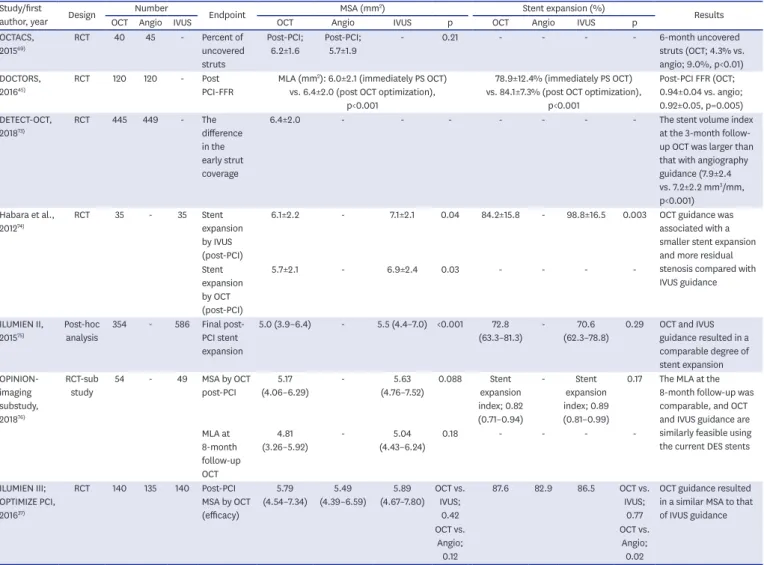Select the p value '<0.001' in ILUMIEN II row

click(450, 324)
